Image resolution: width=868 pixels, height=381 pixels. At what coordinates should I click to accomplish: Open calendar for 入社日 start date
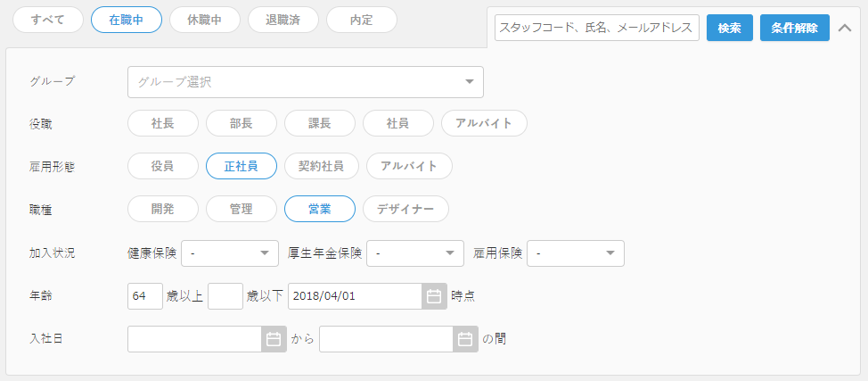(x=274, y=339)
